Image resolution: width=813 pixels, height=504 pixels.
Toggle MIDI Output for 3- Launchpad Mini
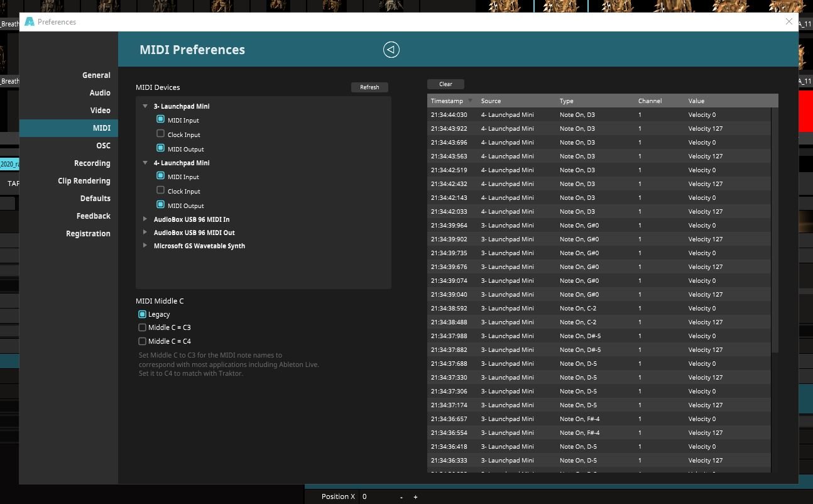click(x=160, y=148)
